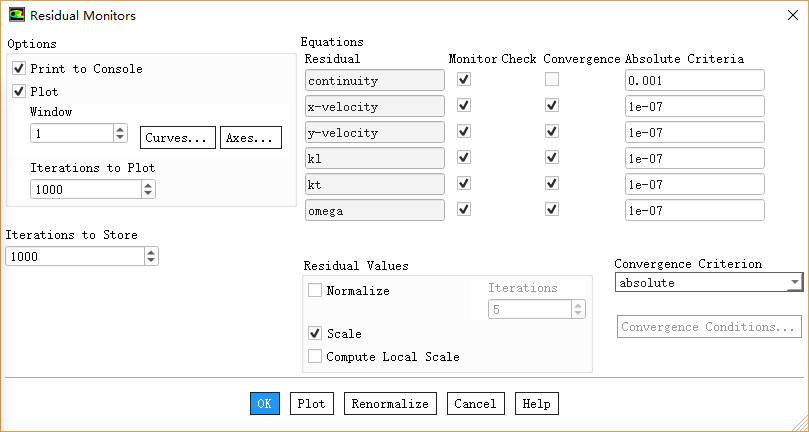809x432 pixels.
Task: Click the Plot button at bottom
Action: coord(311,404)
